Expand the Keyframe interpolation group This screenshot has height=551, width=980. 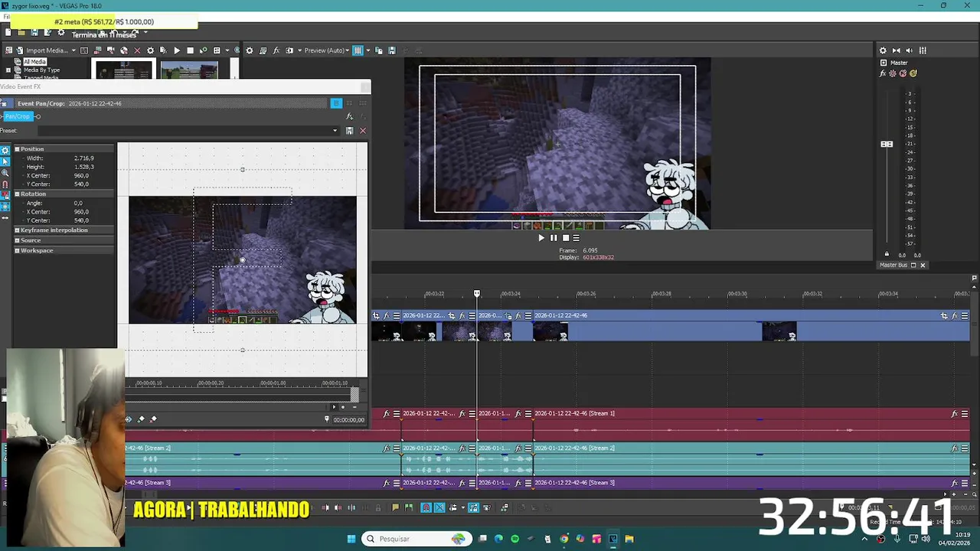click(x=17, y=230)
